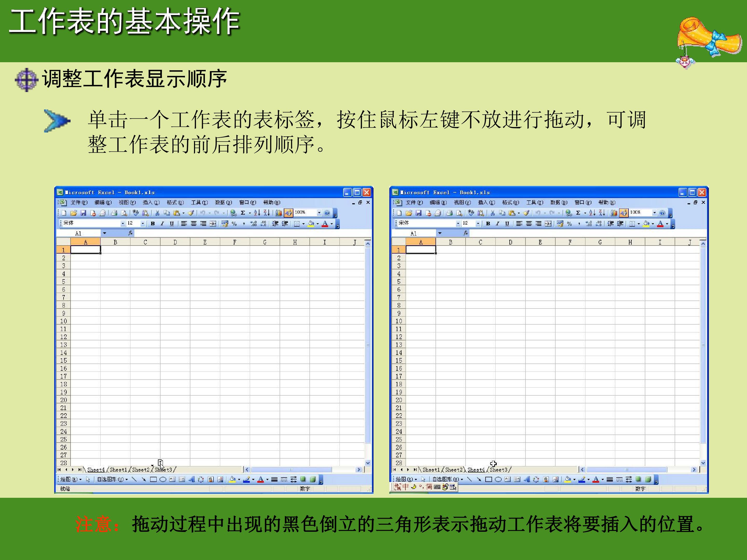Click Merge and Center icon in left Excel window
Image resolution: width=747 pixels, height=560 pixels.
point(213,223)
